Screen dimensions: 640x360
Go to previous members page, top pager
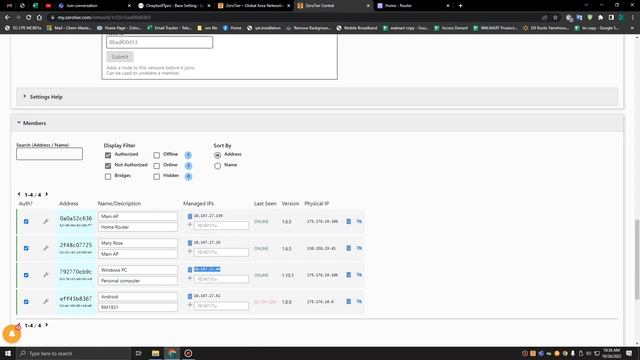(19, 194)
